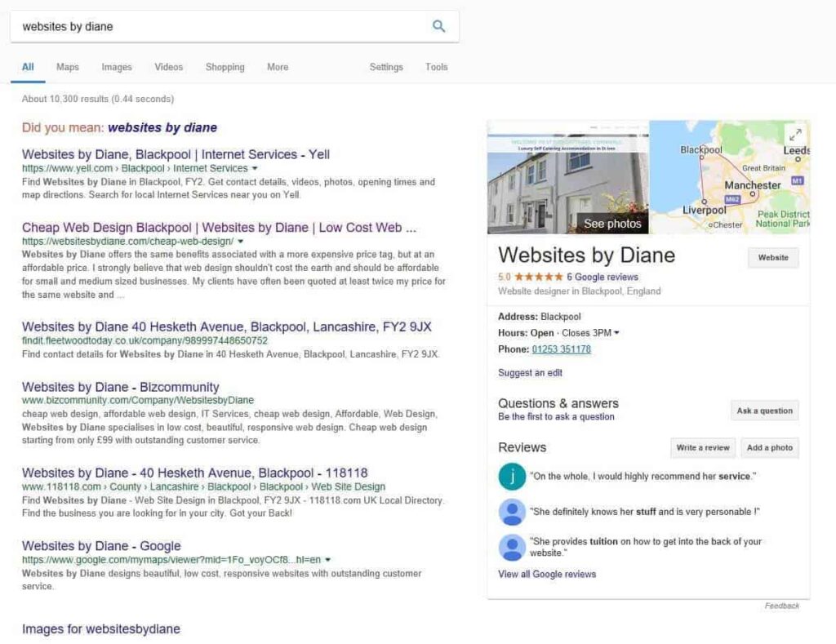Open the More search menu
The width and height of the screenshot is (836, 644).
pos(278,67)
